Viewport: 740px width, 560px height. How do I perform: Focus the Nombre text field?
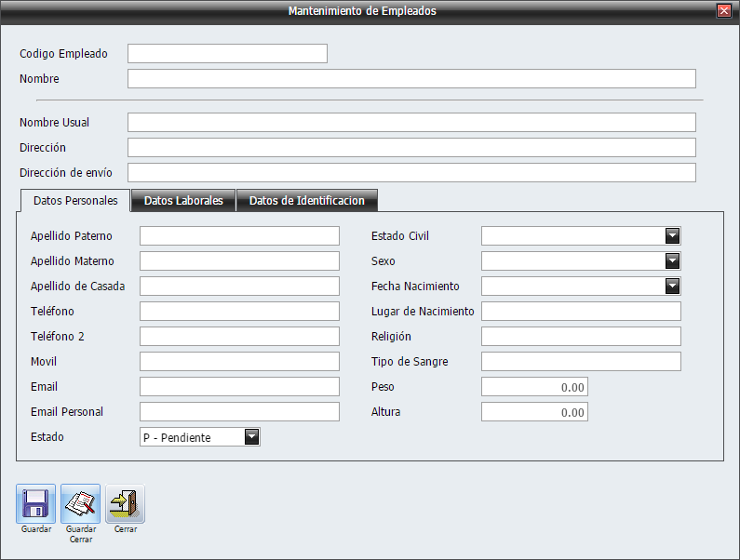click(411, 79)
